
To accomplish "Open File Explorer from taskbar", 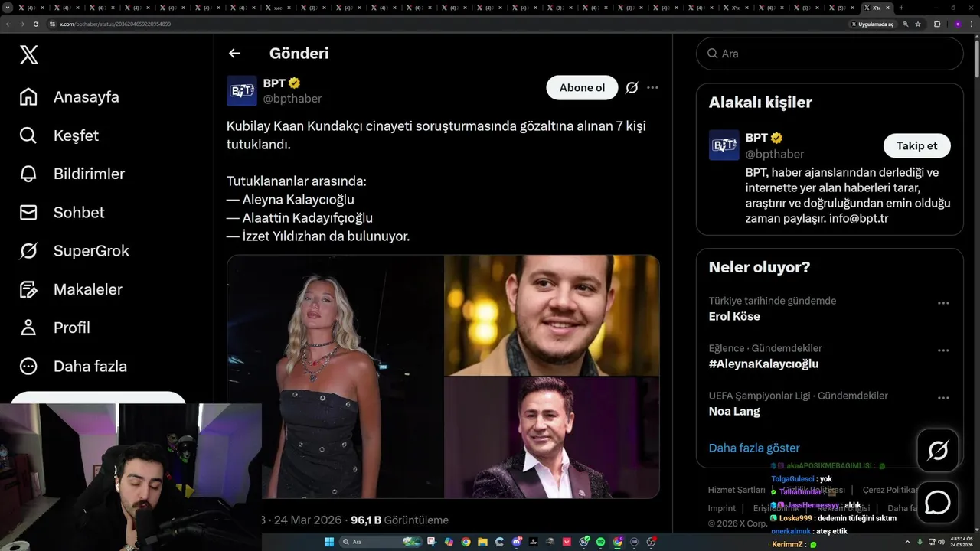I will (x=482, y=542).
